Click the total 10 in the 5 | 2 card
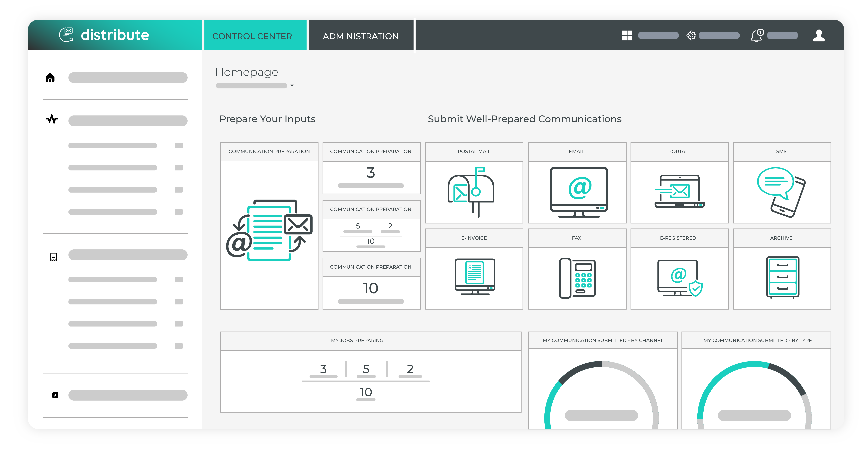 371,241
